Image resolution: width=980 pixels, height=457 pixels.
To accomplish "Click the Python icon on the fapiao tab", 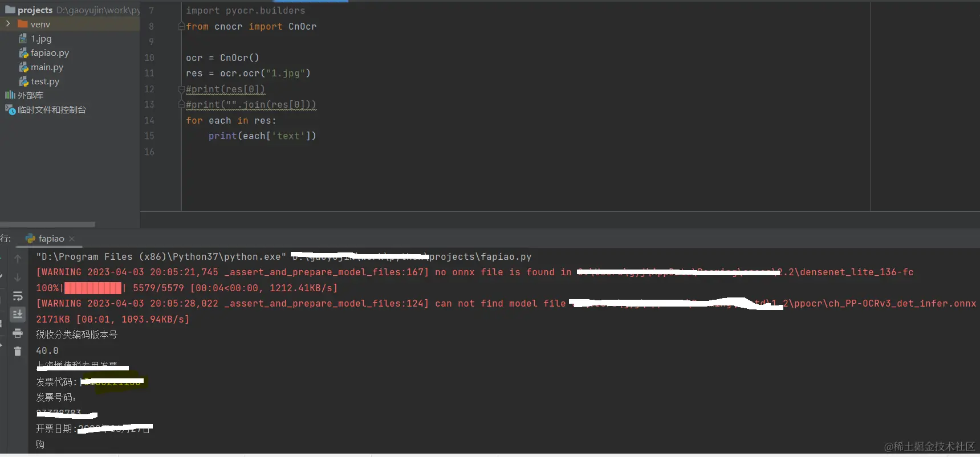I will tap(30, 239).
